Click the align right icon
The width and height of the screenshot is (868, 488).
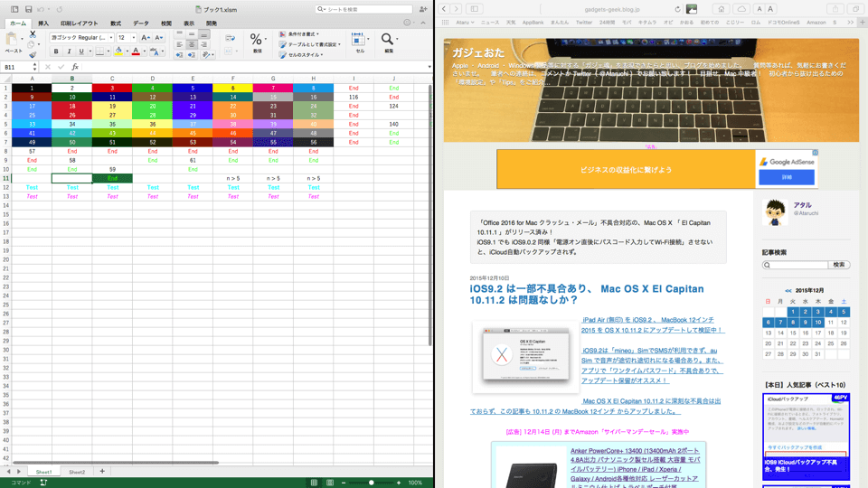pyautogui.click(x=203, y=44)
